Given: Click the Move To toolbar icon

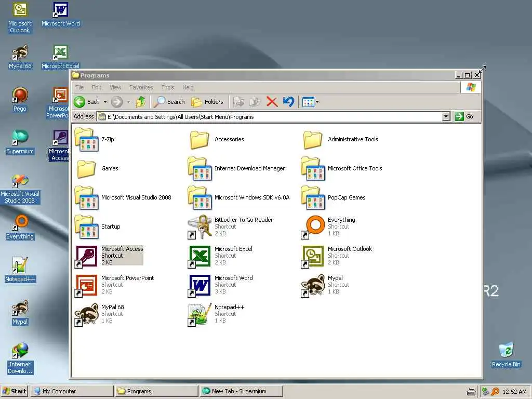Looking at the screenshot, I should (239, 102).
